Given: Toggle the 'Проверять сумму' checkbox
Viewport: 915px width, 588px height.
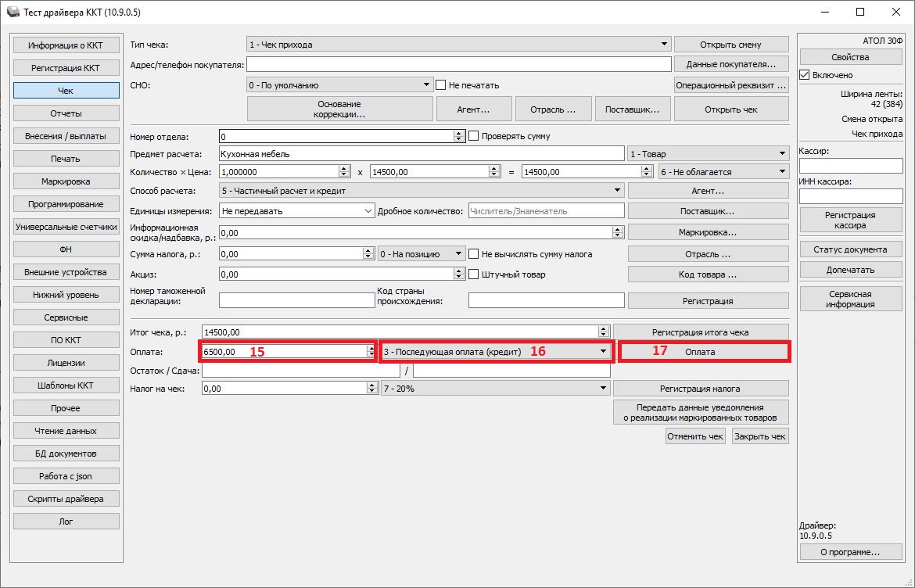Looking at the screenshot, I should 473,136.
